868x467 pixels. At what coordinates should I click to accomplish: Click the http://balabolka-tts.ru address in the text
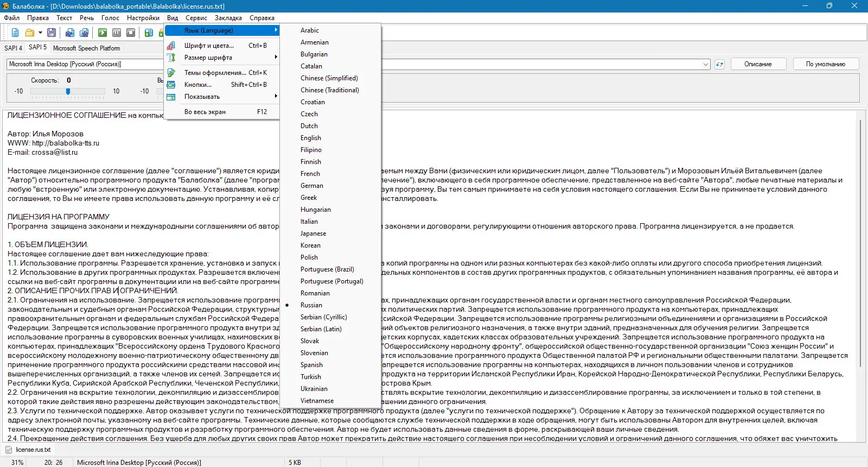click(x=66, y=143)
